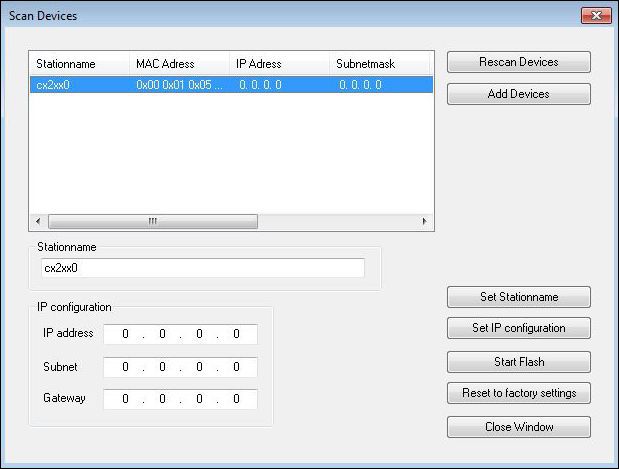619x469 pixels.
Task: Click first octet of Subnet field
Action: [x=125, y=367]
